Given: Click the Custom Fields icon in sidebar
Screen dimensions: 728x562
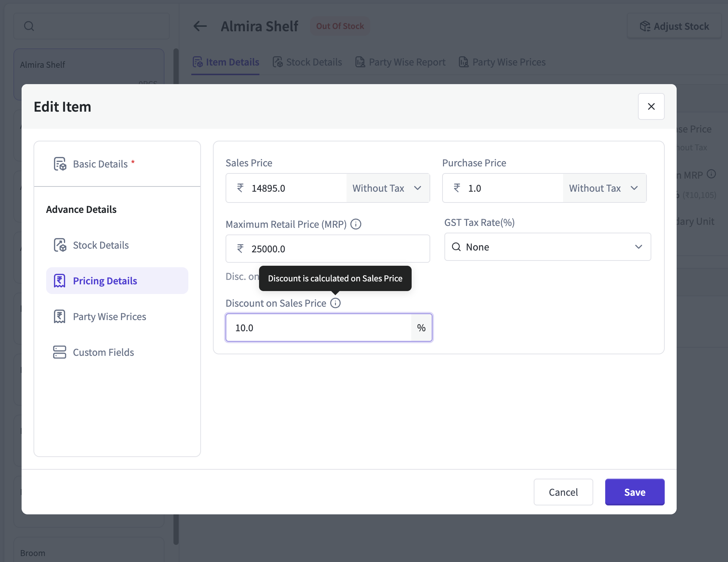Looking at the screenshot, I should [x=60, y=352].
